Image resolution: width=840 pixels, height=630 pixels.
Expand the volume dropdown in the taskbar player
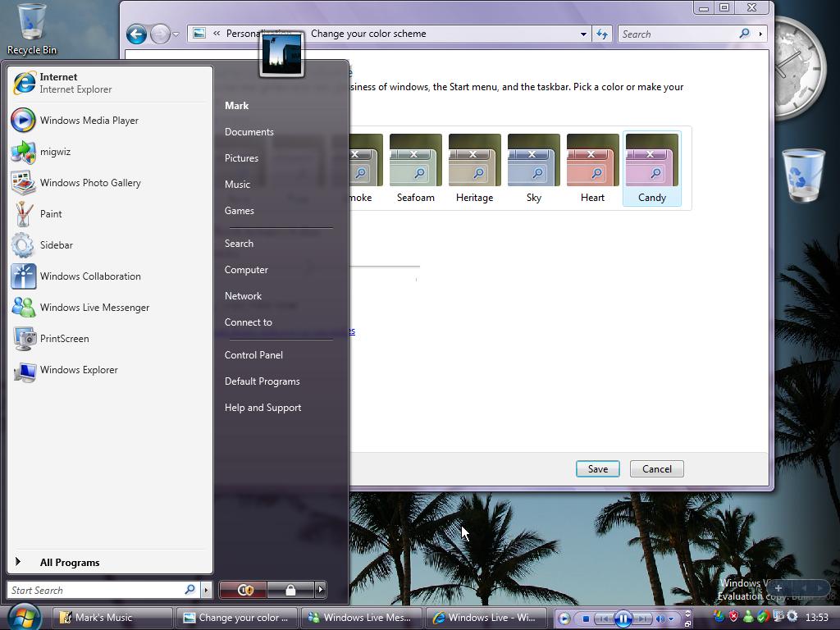671,619
